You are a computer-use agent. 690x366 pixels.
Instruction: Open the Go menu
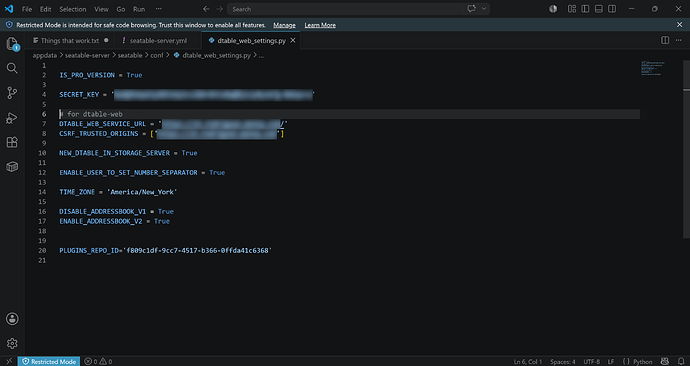point(121,9)
